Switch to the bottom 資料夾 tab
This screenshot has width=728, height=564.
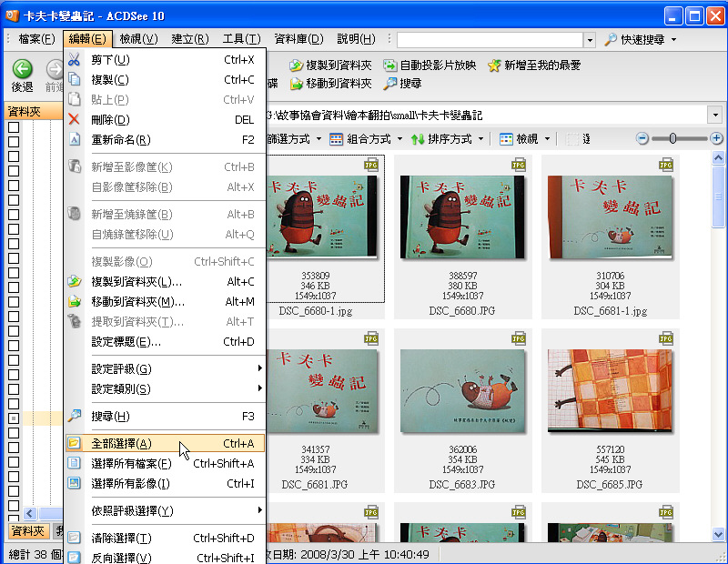pyautogui.click(x=27, y=530)
